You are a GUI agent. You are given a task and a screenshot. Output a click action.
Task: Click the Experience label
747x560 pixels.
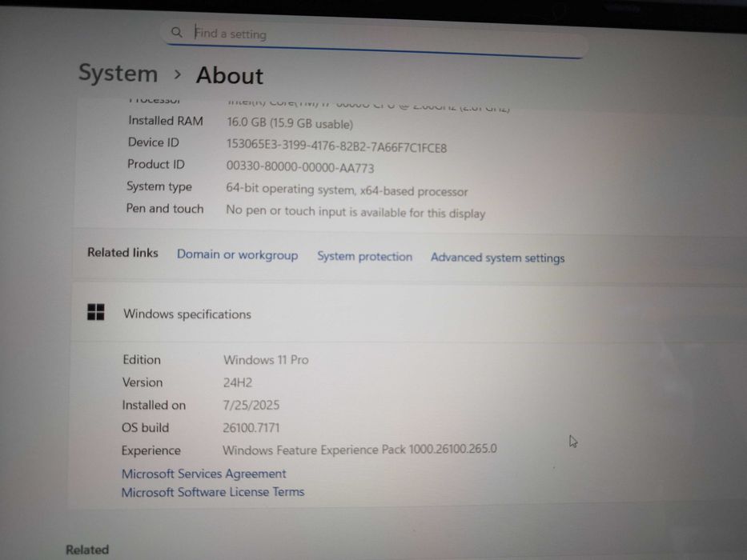coord(151,450)
